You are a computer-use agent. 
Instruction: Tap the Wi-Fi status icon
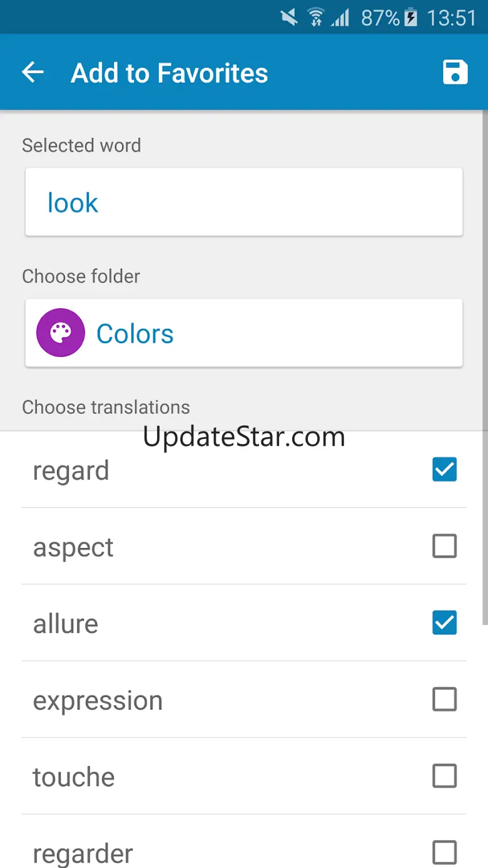coord(316,17)
